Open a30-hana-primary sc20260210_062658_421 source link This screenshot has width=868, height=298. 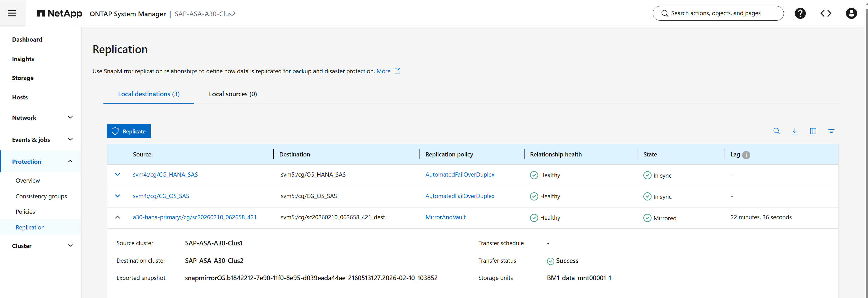pyautogui.click(x=195, y=217)
